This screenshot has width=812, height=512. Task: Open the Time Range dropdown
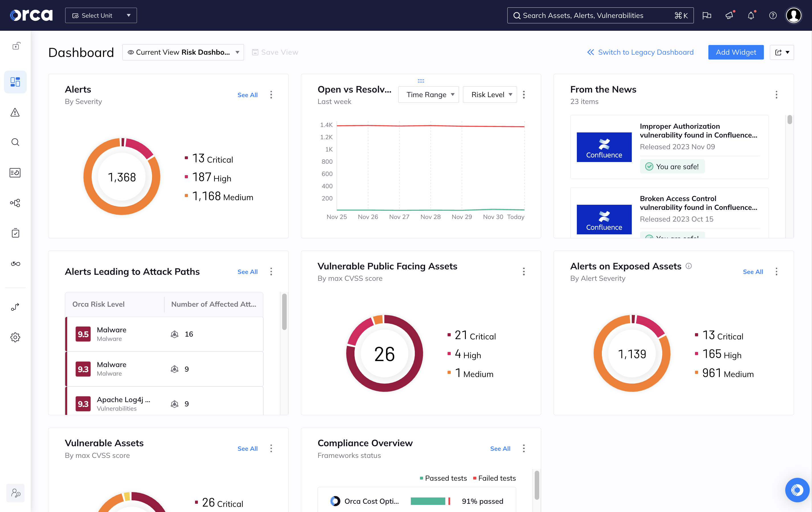[x=428, y=95]
